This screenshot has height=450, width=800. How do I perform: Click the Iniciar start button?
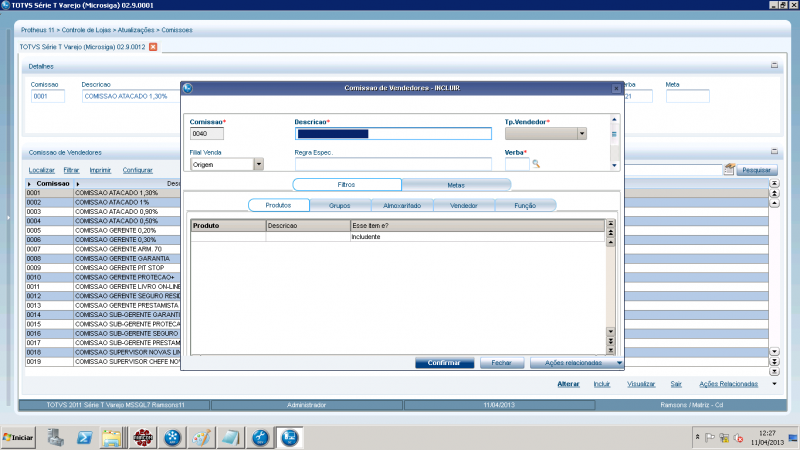point(18,437)
